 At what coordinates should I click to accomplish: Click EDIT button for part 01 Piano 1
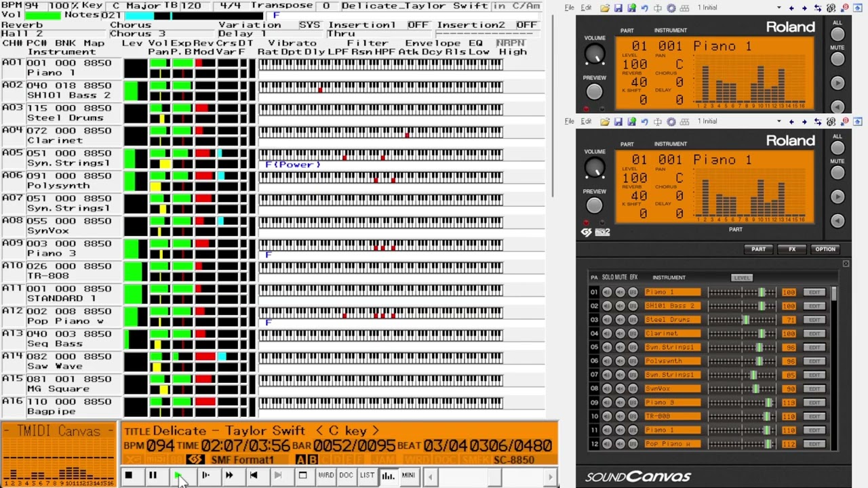(x=814, y=292)
